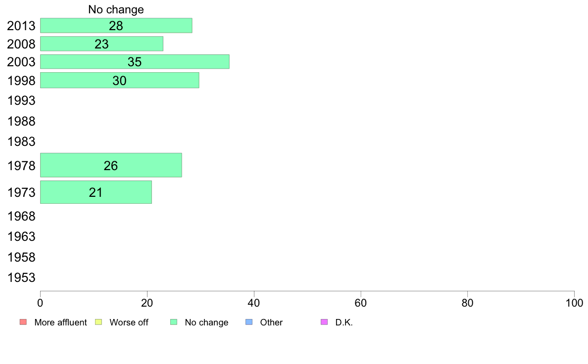Click the 40 tick on the x-axis
Screen dimensions: 588x364
pos(254,303)
